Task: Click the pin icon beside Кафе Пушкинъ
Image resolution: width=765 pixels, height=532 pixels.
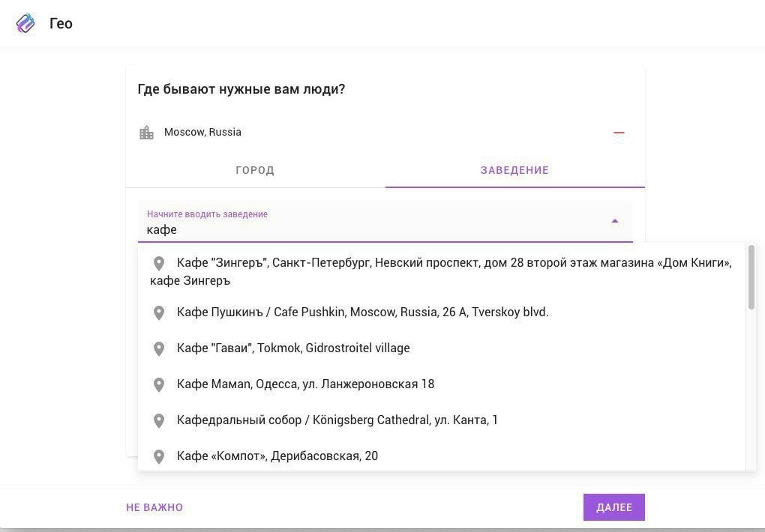Action: coord(158,312)
